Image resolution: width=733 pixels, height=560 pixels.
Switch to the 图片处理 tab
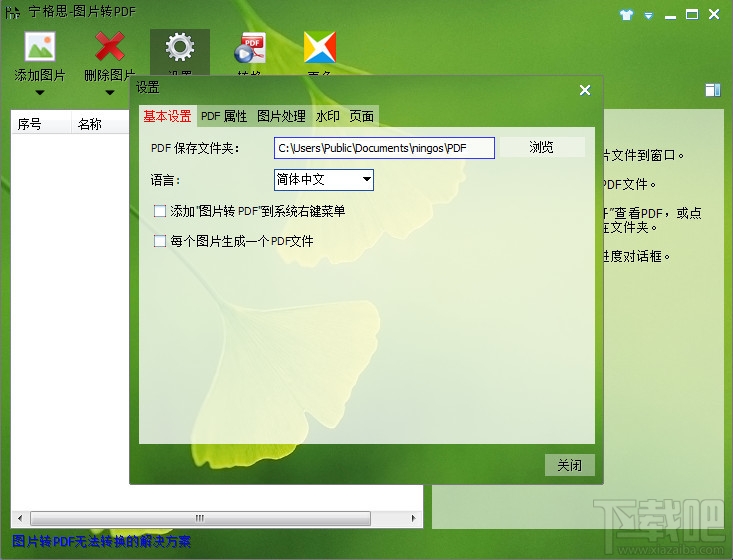tap(281, 116)
